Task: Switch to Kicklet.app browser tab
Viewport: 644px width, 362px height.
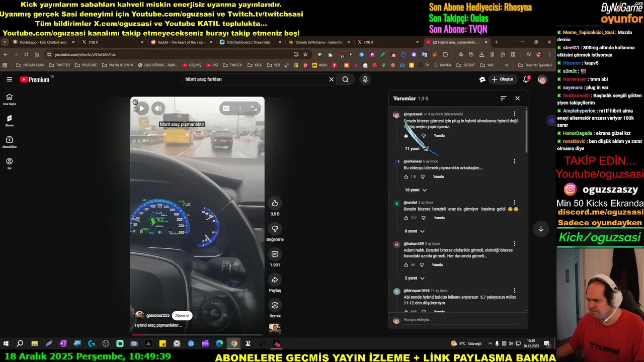Action: click(x=43, y=42)
